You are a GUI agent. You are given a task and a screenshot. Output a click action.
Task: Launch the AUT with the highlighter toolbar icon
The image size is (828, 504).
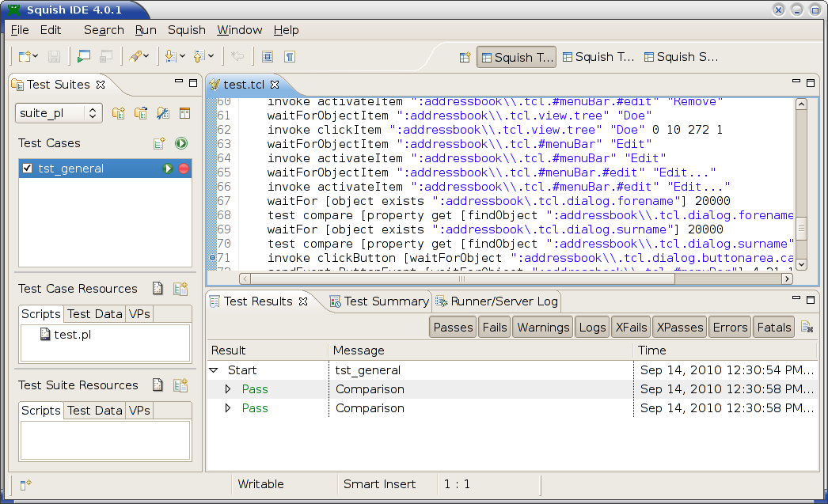[136, 56]
